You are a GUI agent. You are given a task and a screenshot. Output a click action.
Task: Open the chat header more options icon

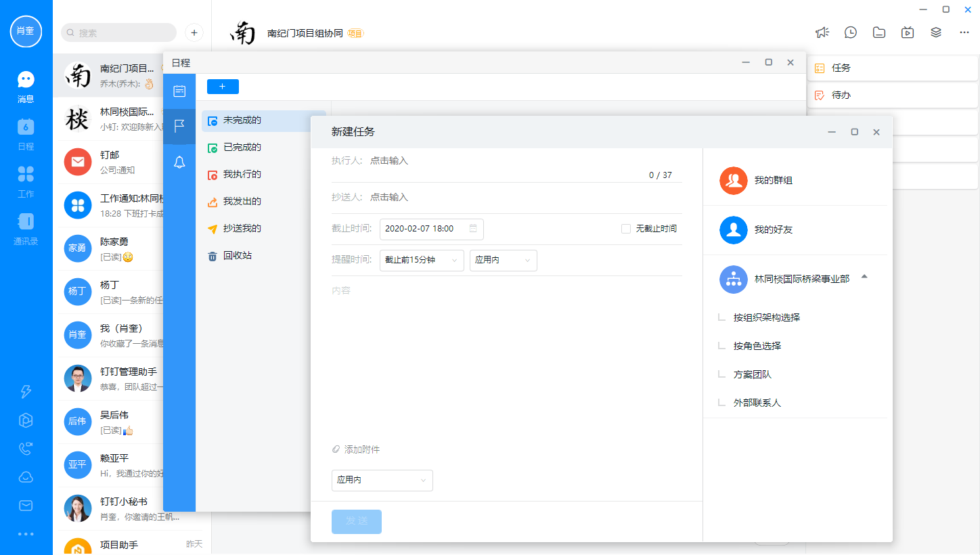tap(964, 32)
